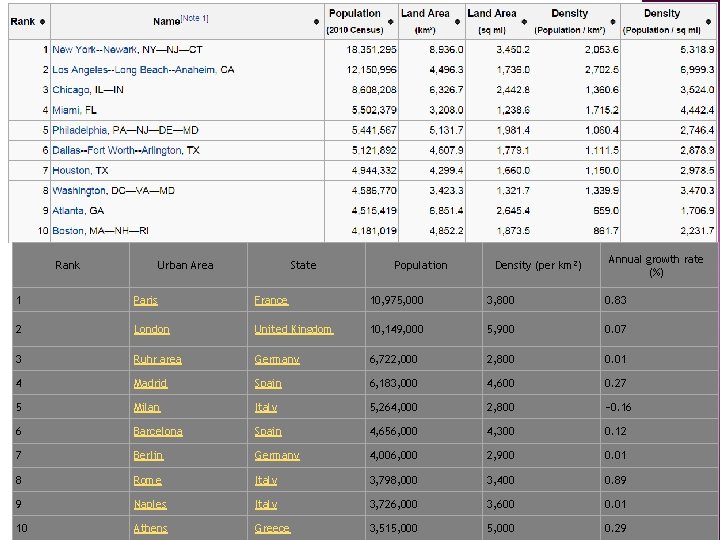Select Rome growth rate 0.89
This screenshot has width=720, height=540.
click(x=615, y=480)
